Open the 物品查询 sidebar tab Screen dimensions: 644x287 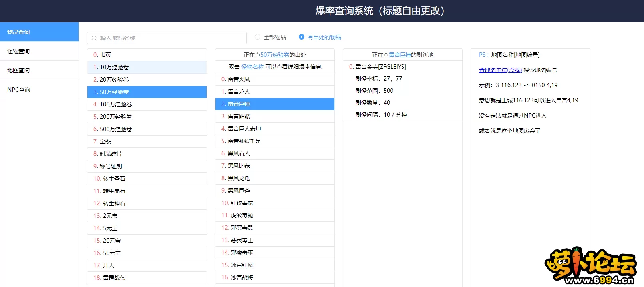point(39,32)
